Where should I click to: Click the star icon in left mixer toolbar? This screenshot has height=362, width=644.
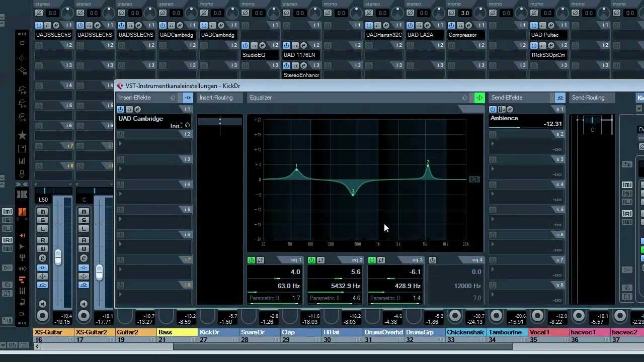tap(22, 135)
